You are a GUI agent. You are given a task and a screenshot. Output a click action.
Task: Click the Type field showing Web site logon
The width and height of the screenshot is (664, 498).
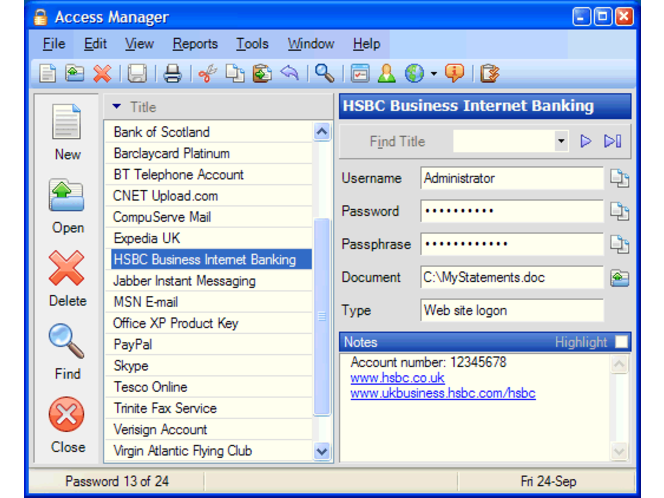tap(512, 310)
